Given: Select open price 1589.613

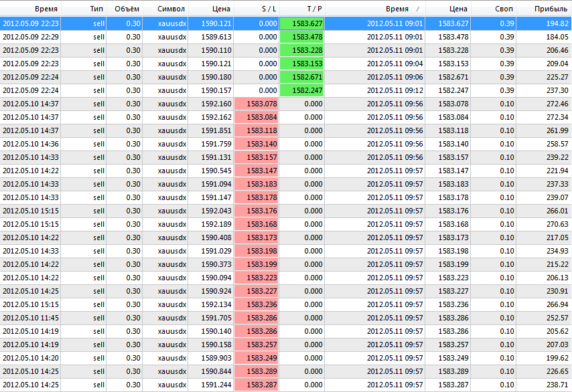Looking at the screenshot, I should click(216, 37).
